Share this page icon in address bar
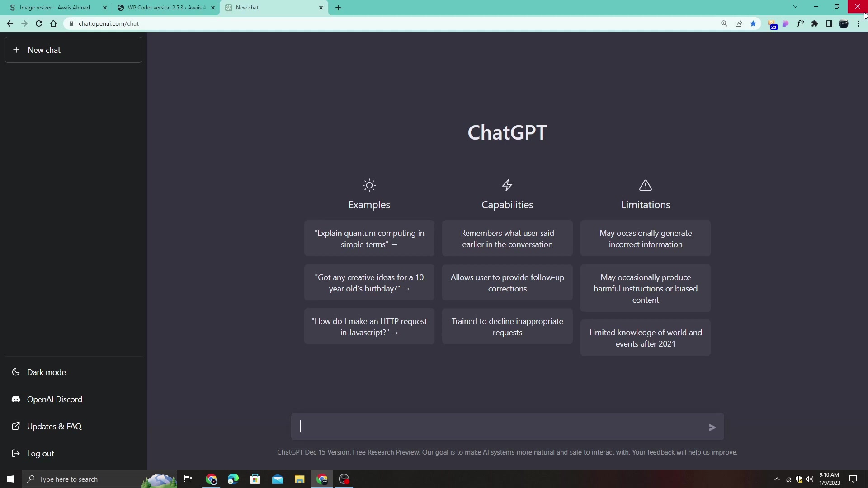868x488 pixels. 739,23
